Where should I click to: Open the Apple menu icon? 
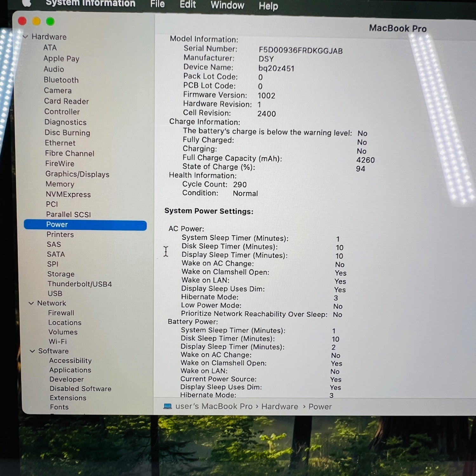pyautogui.click(x=27, y=3)
